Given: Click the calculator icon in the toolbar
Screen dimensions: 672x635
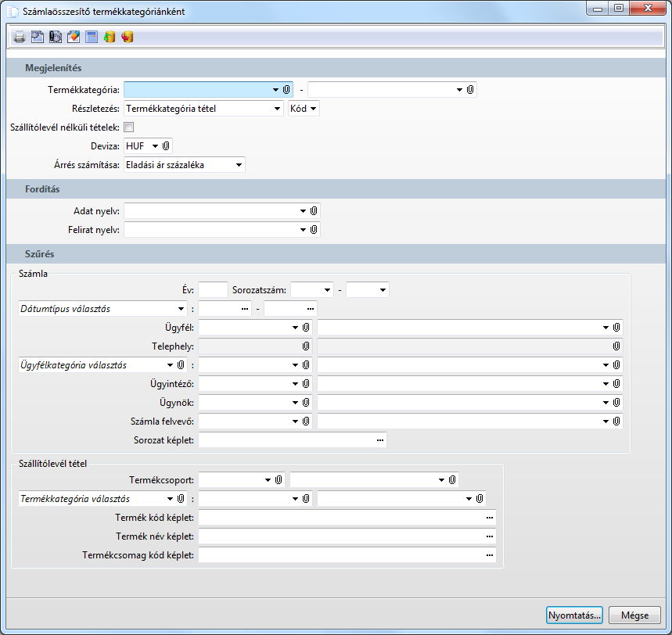Looking at the screenshot, I should coord(92,37).
